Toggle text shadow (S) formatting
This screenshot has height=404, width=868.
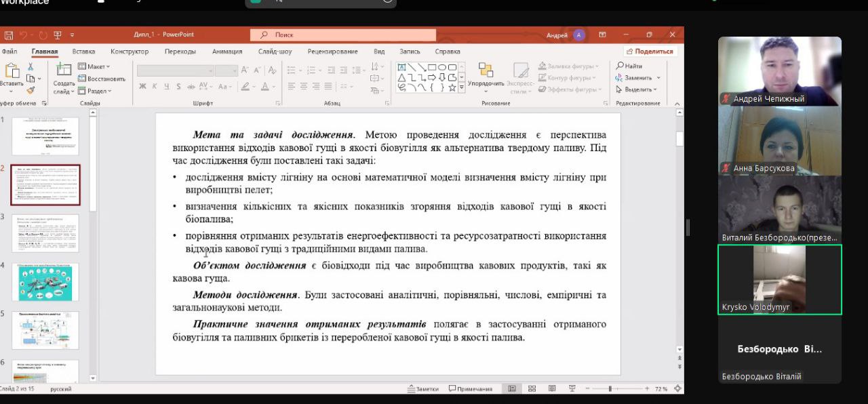click(x=178, y=86)
